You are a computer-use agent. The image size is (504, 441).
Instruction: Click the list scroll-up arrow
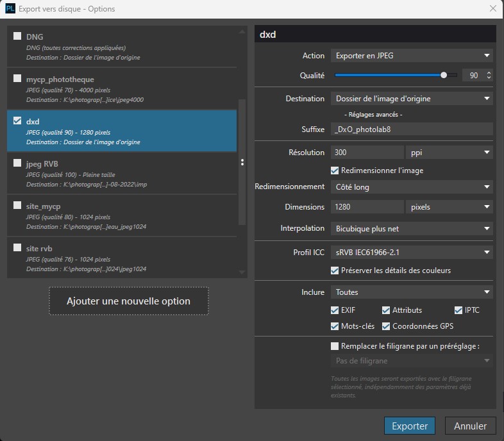242,32
